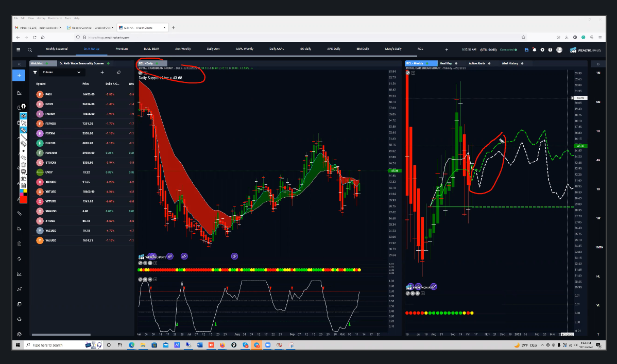Click Zoom app in Windows taskbar

click(268, 345)
